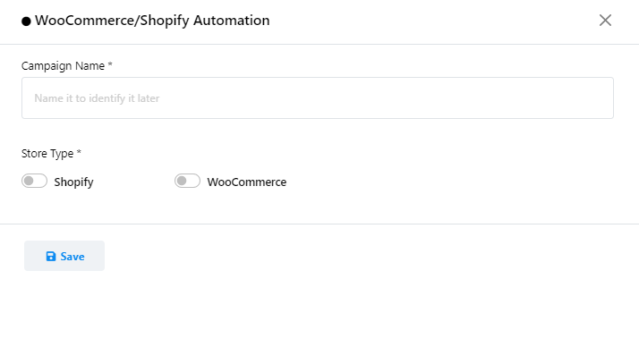639x364 pixels.
Task: Click the floppy disk icon on Save
Action: coord(51,257)
